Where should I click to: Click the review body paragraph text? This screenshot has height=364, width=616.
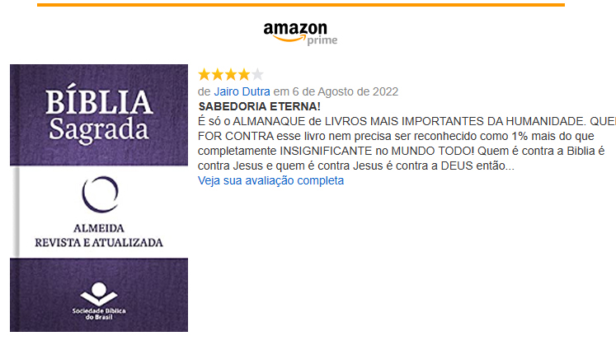407,143
